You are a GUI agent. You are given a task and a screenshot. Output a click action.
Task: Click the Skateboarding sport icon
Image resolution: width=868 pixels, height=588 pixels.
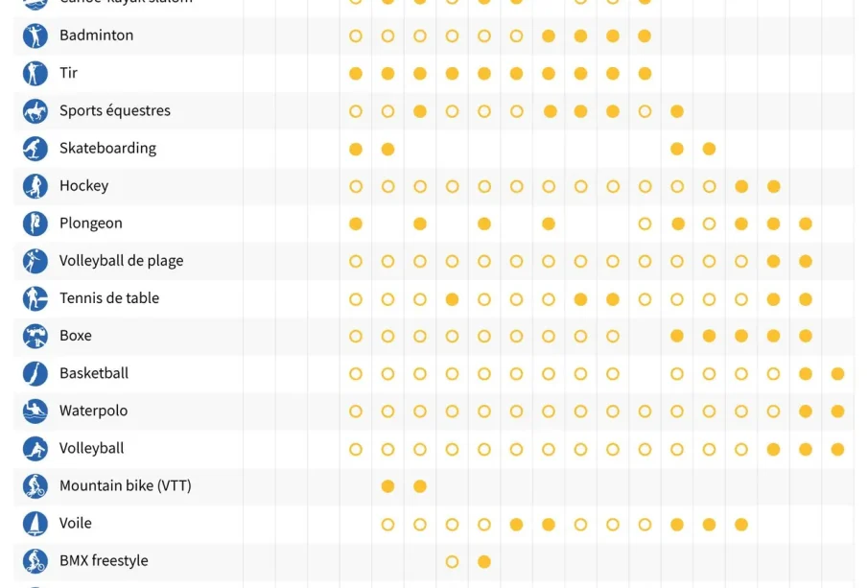(x=35, y=149)
